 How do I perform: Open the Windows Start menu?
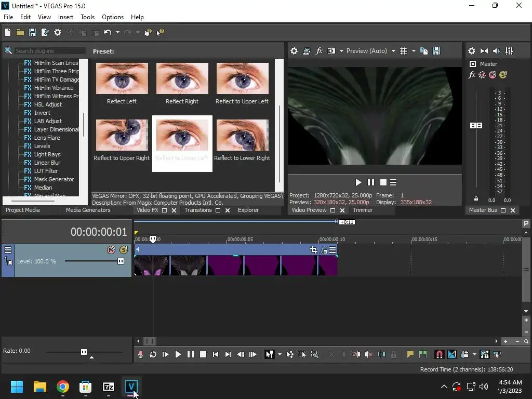click(x=17, y=387)
